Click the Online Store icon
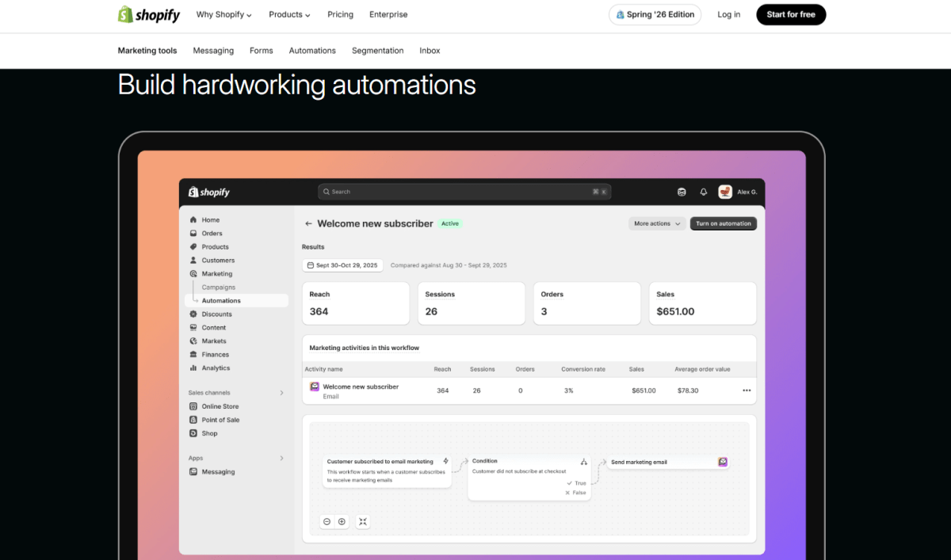 pos(193,406)
